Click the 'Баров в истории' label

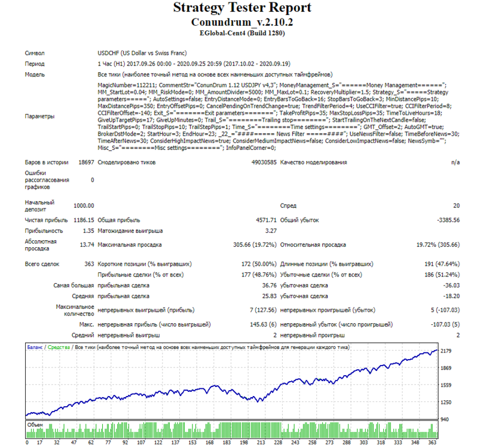coord(47,162)
